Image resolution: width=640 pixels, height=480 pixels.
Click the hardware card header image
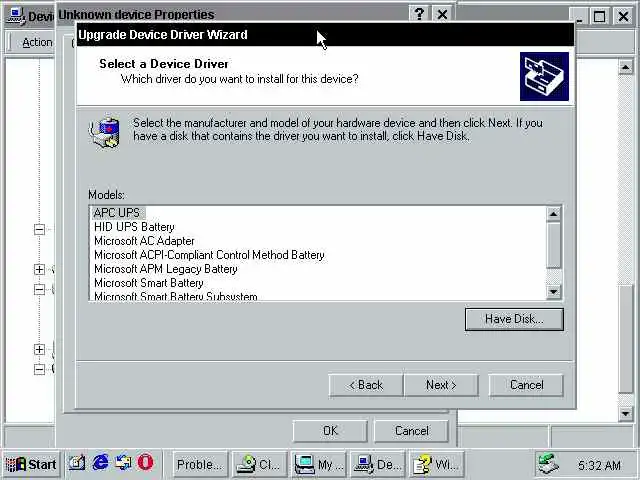544,76
